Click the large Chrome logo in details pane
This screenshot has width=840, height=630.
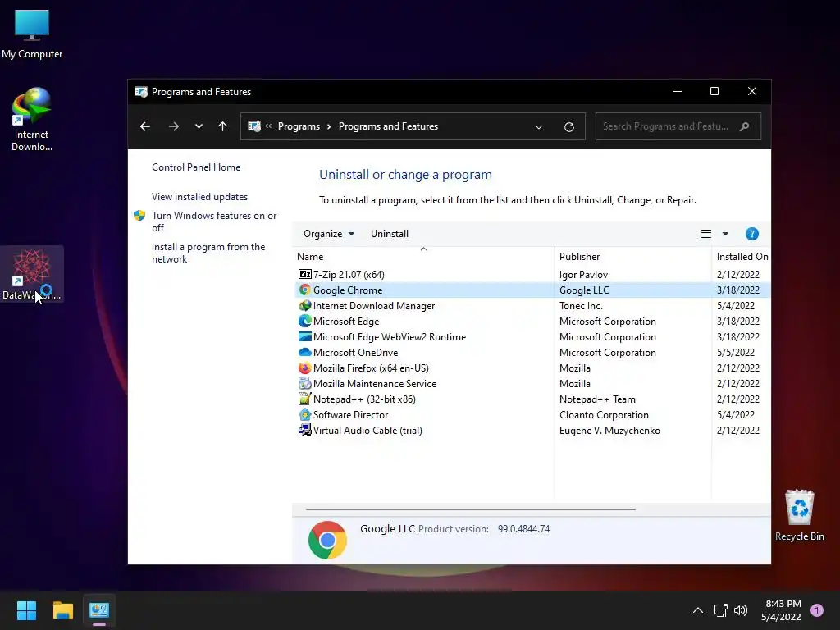[x=327, y=540]
